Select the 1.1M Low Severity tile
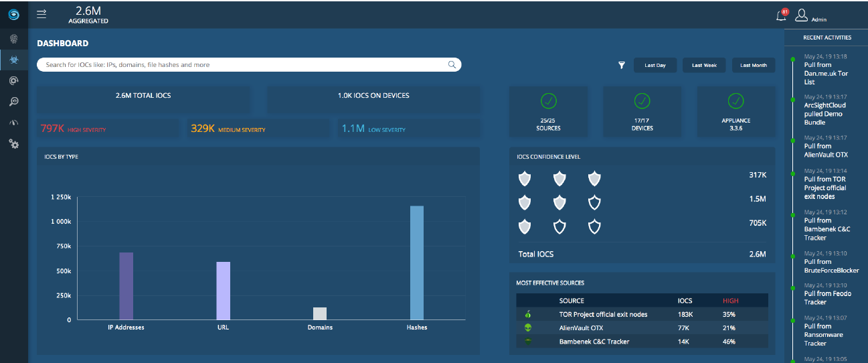The width and height of the screenshot is (868, 363). click(x=408, y=129)
